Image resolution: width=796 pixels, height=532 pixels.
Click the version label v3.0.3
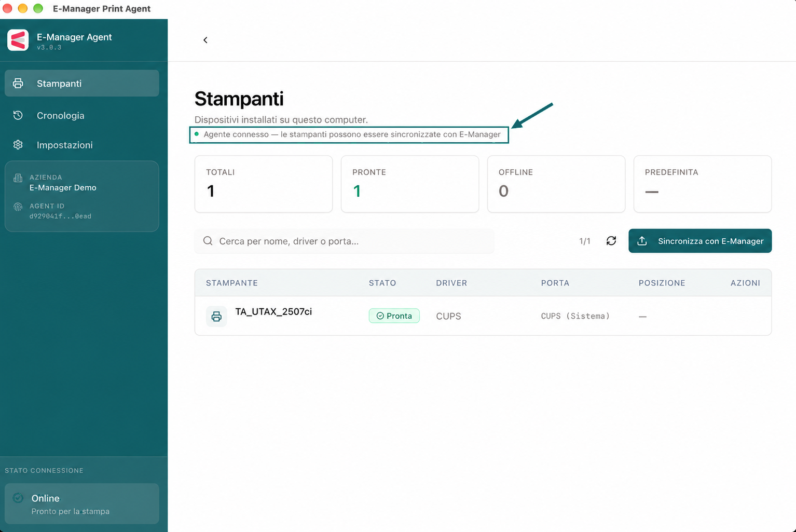49,47
